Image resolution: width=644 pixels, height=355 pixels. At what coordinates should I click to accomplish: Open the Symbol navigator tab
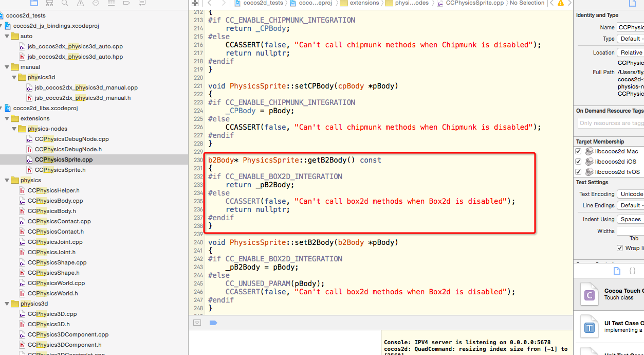coord(49,3)
